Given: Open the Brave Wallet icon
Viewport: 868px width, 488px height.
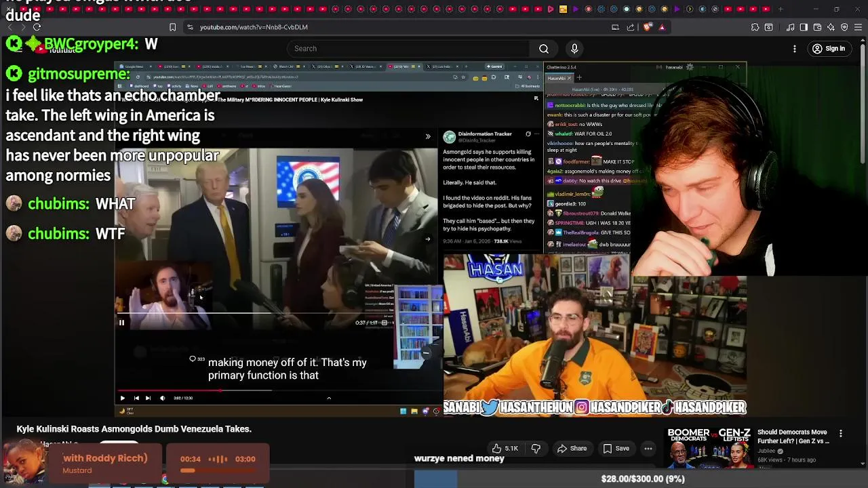Looking at the screenshot, I should point(817,27).
